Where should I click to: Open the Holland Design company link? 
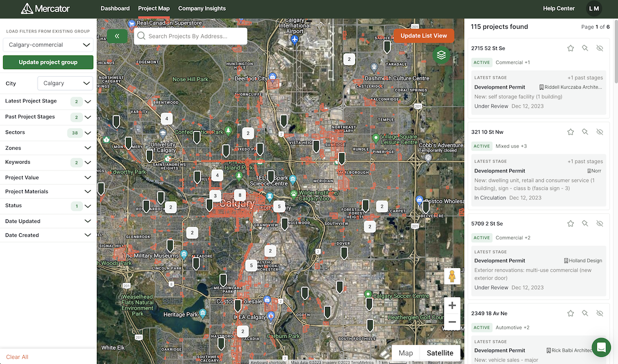(x=583, y=261)
